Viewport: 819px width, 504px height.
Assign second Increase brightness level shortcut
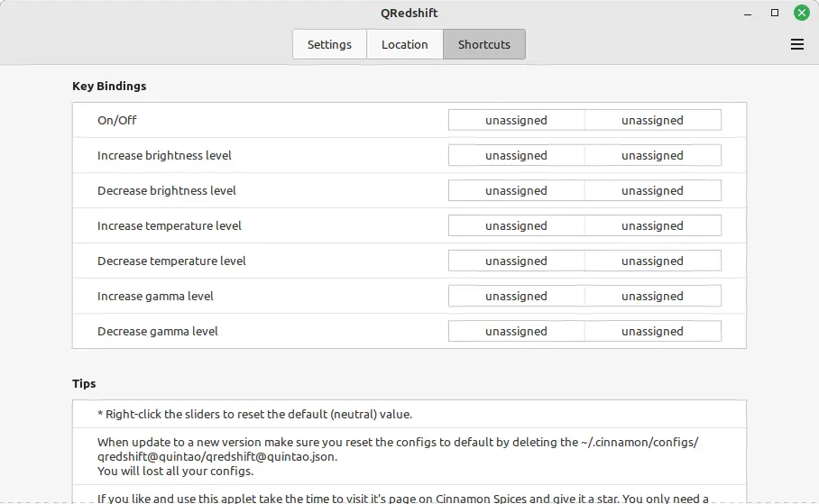pos(652,155)
